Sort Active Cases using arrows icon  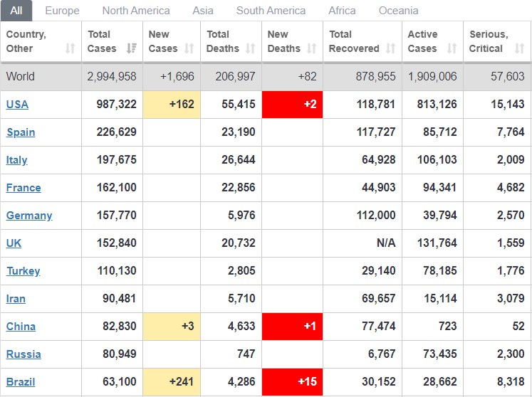pos(452,48)
